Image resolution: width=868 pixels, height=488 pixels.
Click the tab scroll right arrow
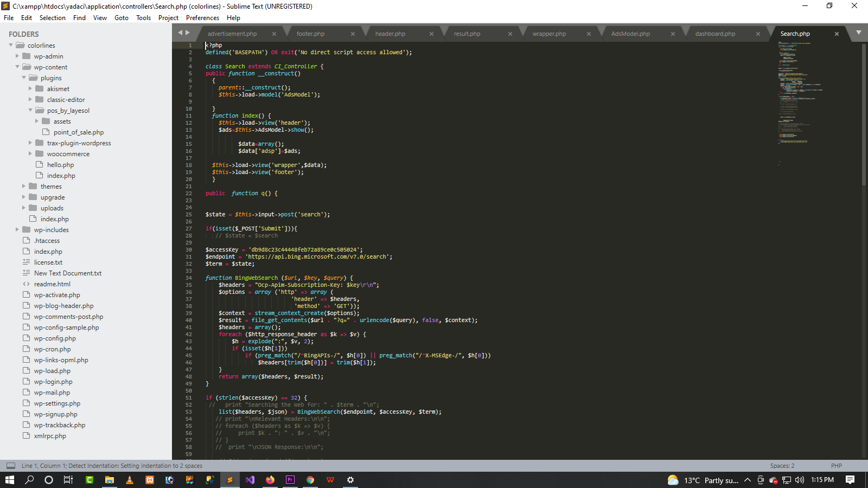pos(188,33)
